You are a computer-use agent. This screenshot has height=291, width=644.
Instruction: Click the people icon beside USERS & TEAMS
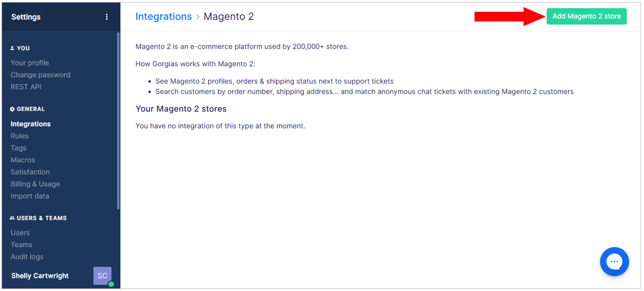click(13, 218)
